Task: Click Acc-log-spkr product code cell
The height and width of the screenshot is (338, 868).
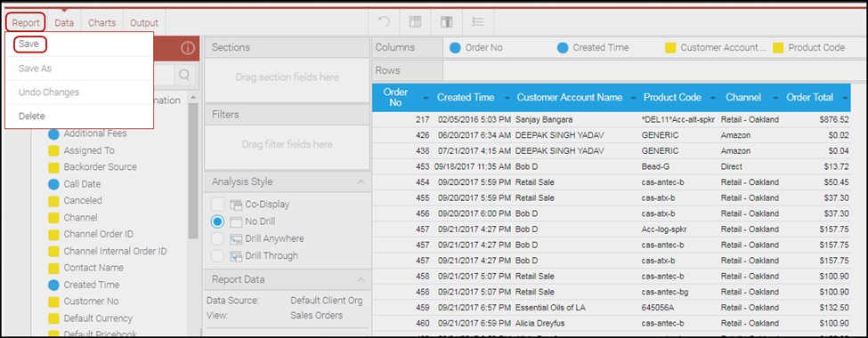Action: point(665,229)
